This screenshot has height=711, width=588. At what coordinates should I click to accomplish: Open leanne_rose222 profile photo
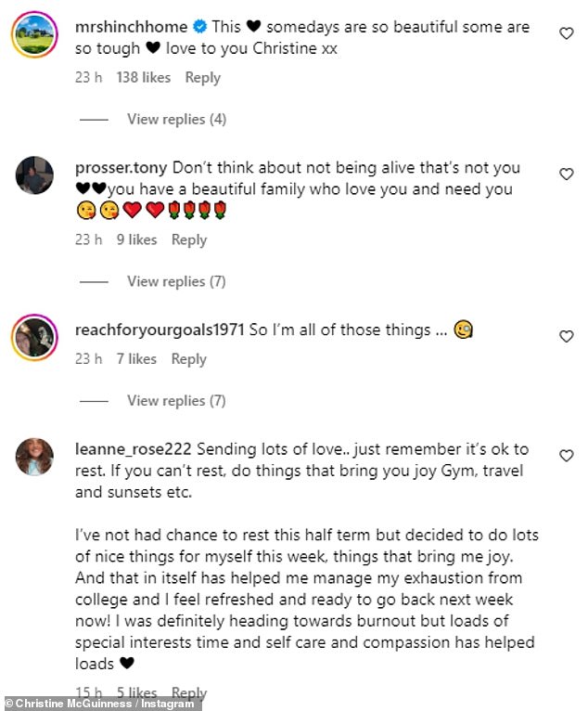[x=34, y=457]
